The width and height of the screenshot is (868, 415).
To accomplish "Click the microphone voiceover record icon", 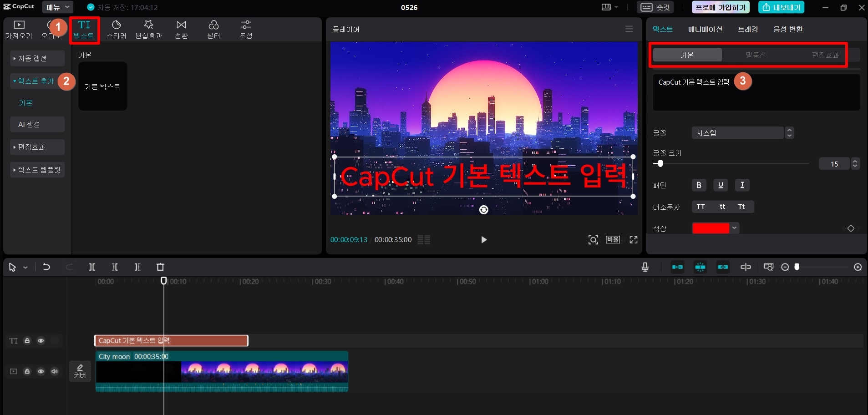I will pyautogui.click(x=645, y=267).
